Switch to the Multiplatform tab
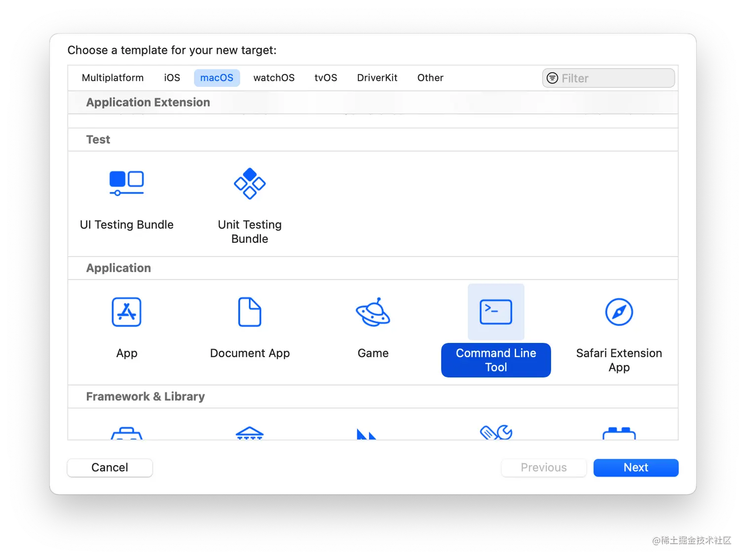 pyautogui.click(x=112, y=78)
